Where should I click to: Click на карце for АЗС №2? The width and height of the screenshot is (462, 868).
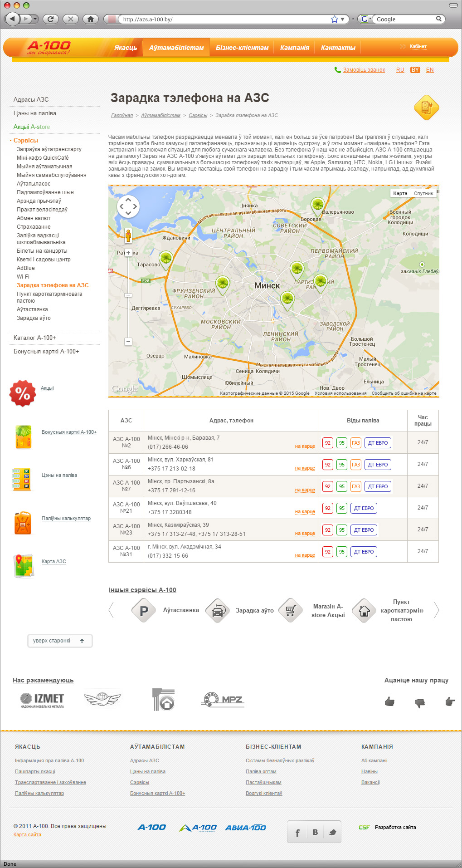[305, 446]
